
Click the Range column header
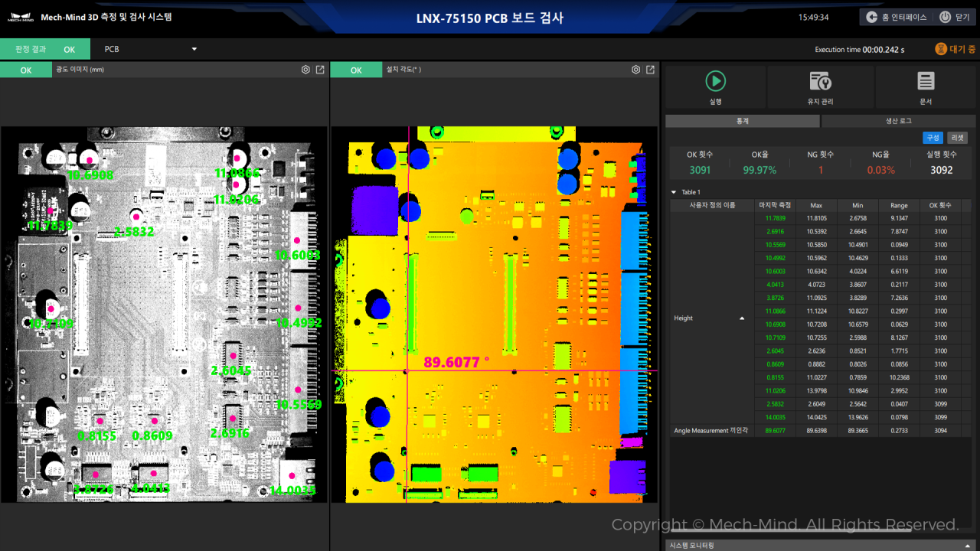point(899,205)
